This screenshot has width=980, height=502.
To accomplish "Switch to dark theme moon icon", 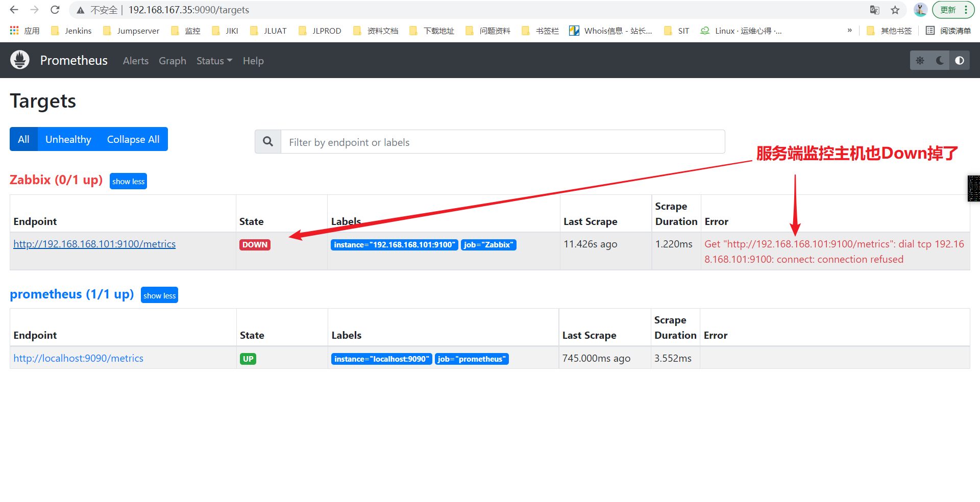I will coord(940,60).
